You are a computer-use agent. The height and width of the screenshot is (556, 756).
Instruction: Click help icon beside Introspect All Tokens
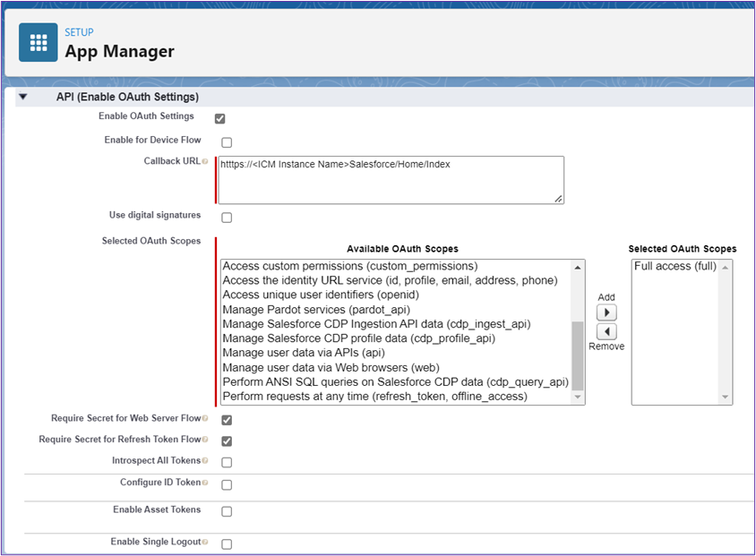click(205, 461)
